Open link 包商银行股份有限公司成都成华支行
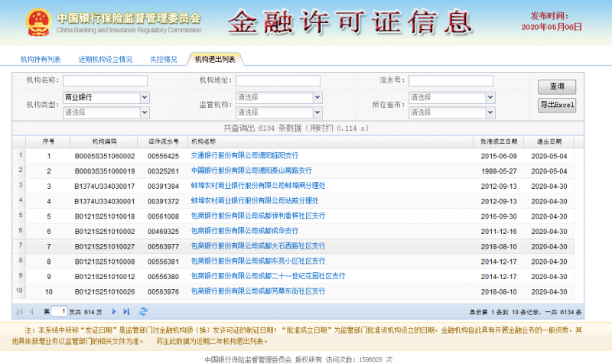 click(x=244, y=231)
